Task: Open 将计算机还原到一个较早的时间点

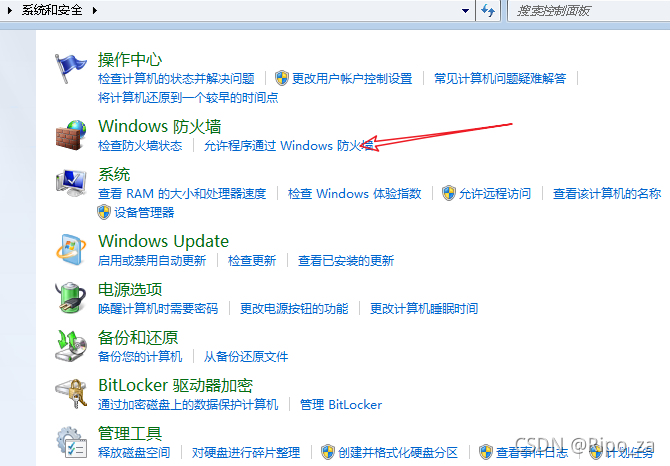Action: click(x=188, y=97)
